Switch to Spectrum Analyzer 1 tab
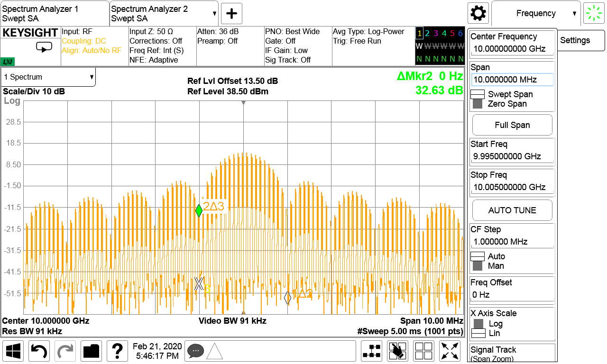607x364 pixels. click(x=55, y=13)
